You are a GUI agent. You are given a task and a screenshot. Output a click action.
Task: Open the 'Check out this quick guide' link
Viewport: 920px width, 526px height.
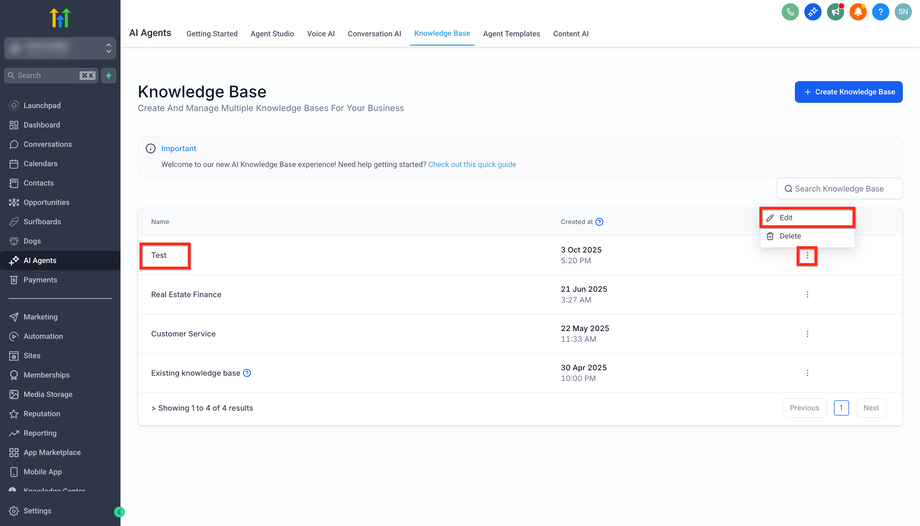(x=472, y=164)
